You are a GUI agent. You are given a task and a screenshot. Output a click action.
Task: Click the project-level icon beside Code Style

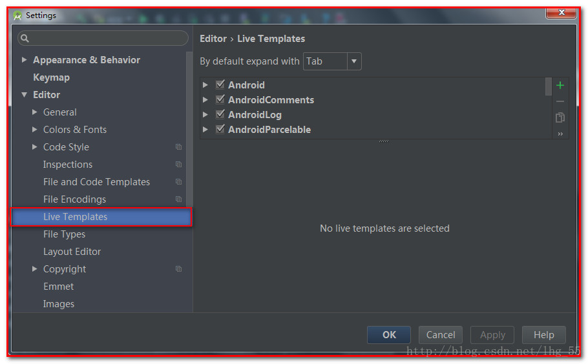tap(179, 147)
